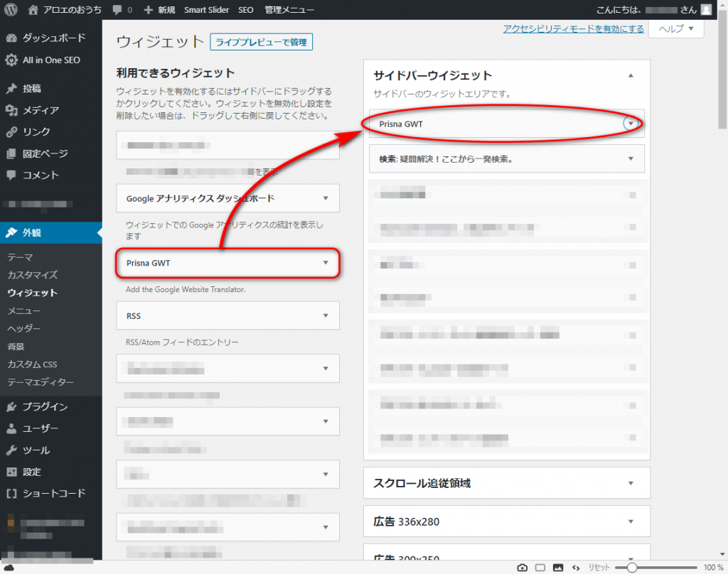Click the code brackets icon in the status bar
The width and height of the screenshot is (728, 574).
pyautogui.click(x=575, y=568)
